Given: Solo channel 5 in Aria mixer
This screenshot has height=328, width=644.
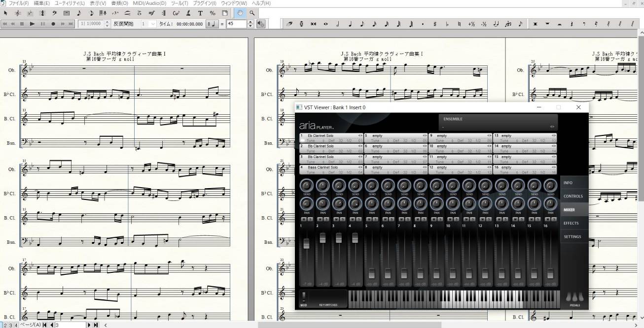Looking at the screenshot, I should 374,219.
